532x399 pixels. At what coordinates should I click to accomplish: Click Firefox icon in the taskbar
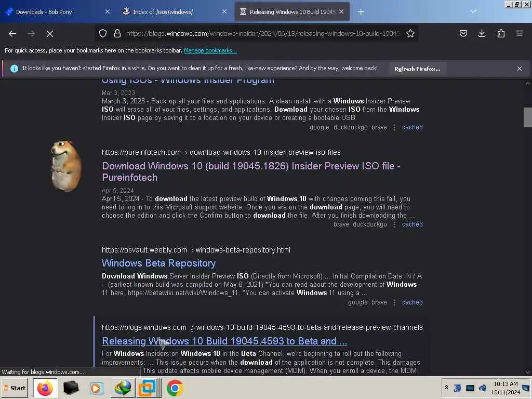click(x=45, y=388)
